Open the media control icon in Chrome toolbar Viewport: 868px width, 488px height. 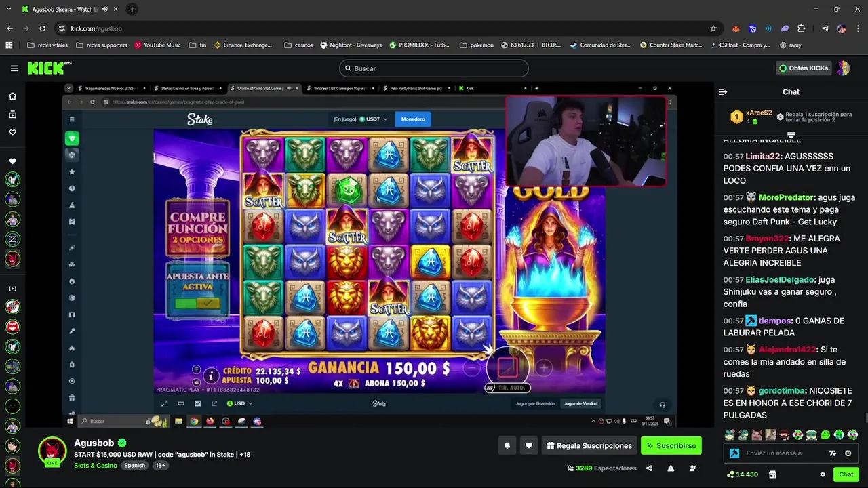click(x=825, y=28)
